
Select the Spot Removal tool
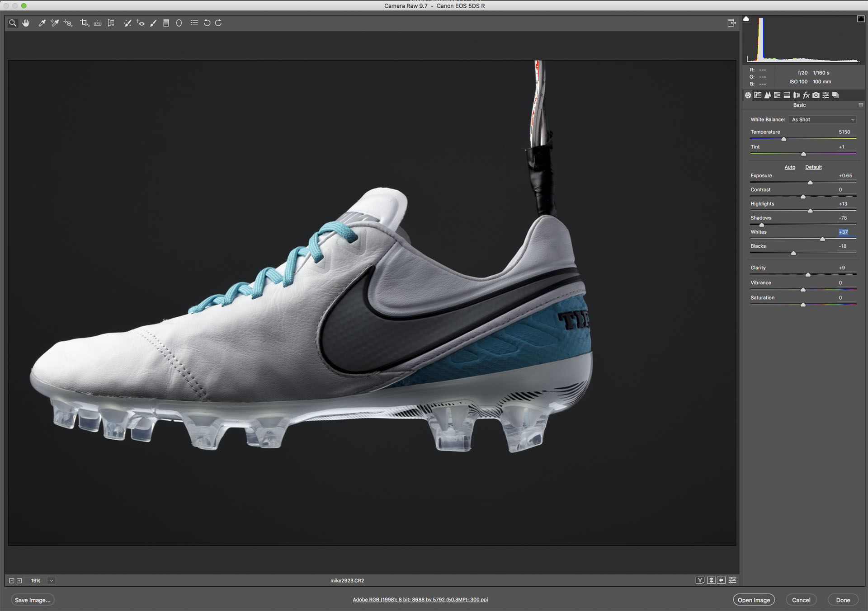pos(127,23)
